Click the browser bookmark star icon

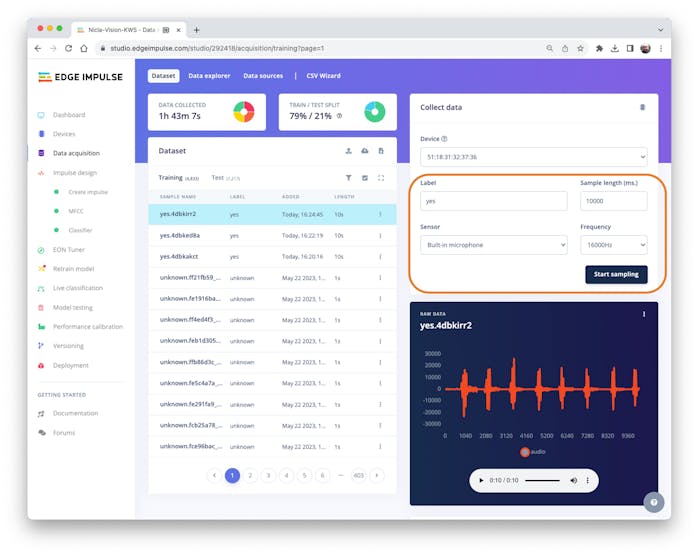pos(580,48)
